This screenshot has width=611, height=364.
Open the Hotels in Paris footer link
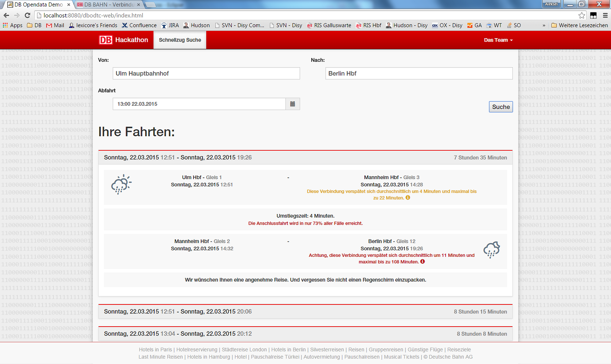point(155,350)
